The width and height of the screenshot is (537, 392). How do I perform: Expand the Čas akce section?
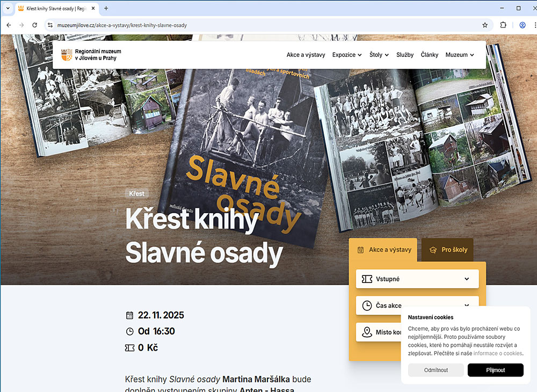tap(417, 306)
